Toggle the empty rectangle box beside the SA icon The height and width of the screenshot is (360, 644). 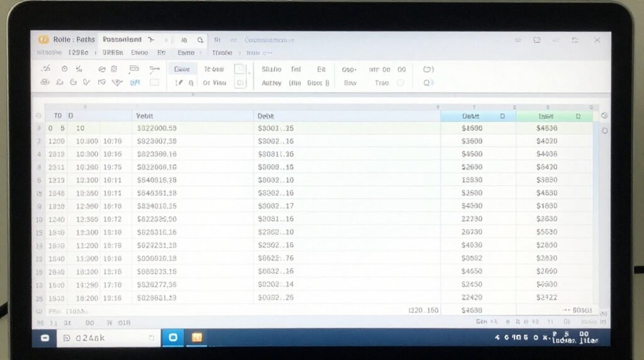click(155, 82)
